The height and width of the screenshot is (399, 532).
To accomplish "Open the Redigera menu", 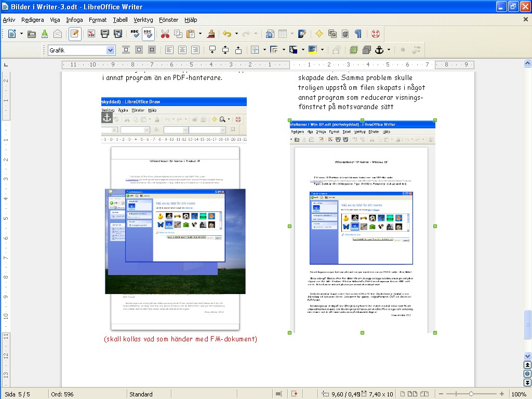I will [x=33, y=20].
